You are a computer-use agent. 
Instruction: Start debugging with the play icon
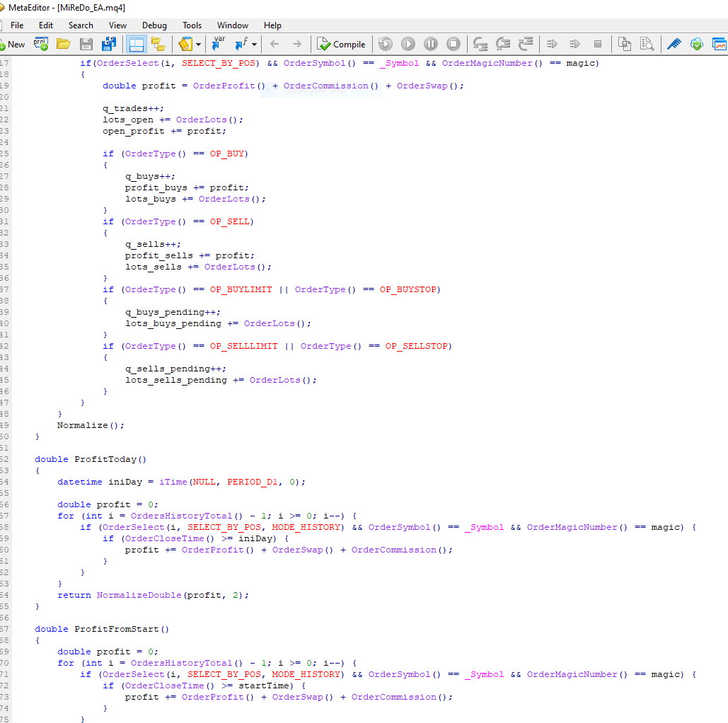(x=408, y=44)
